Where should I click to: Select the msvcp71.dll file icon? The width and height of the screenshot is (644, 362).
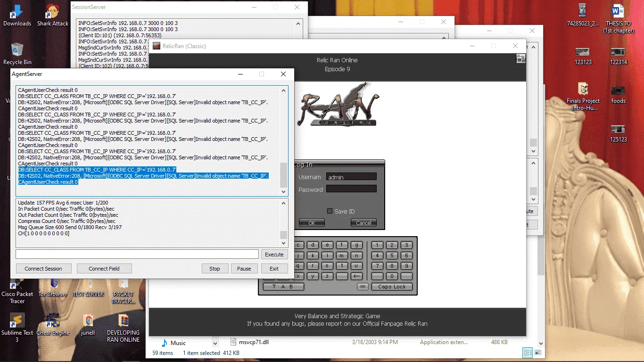pos(234,342)
